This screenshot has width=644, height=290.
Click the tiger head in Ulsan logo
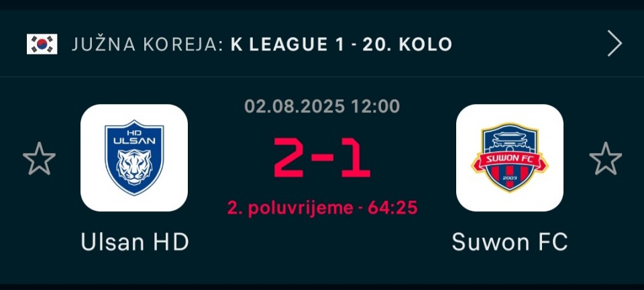134,166
